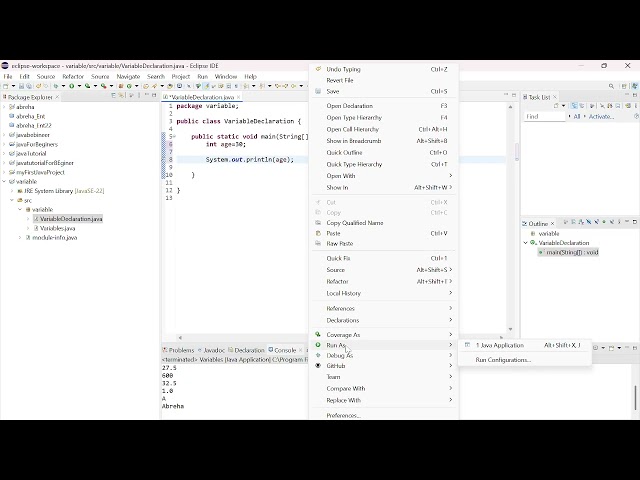Viewport: 640px width, 480px height.
Task: Expand the abreha project node
Action: tap(4, 107)
